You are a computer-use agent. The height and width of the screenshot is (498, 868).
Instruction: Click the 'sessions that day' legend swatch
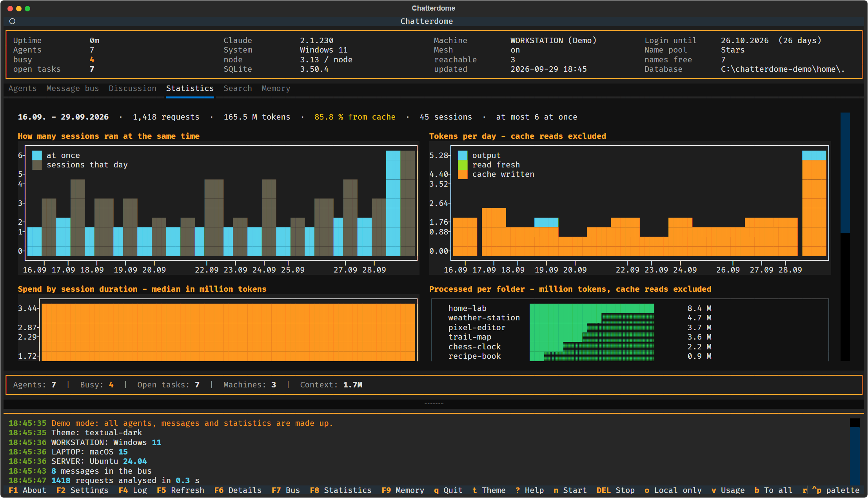click(37, 165)
